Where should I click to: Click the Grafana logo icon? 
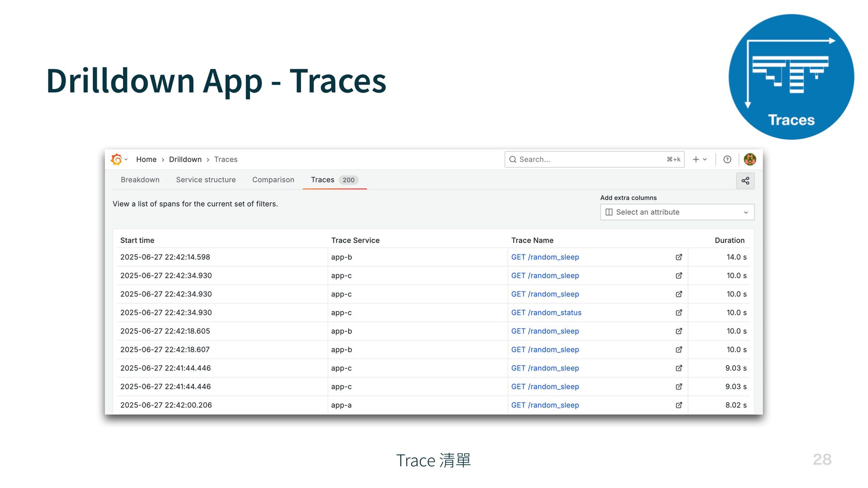pyautogui.click(x=116, y=159)
